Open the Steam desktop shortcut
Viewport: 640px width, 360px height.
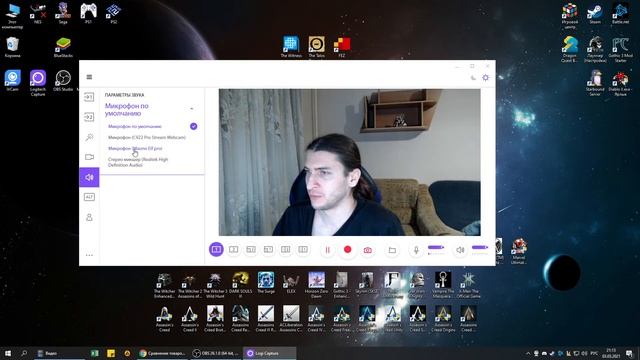595,13
